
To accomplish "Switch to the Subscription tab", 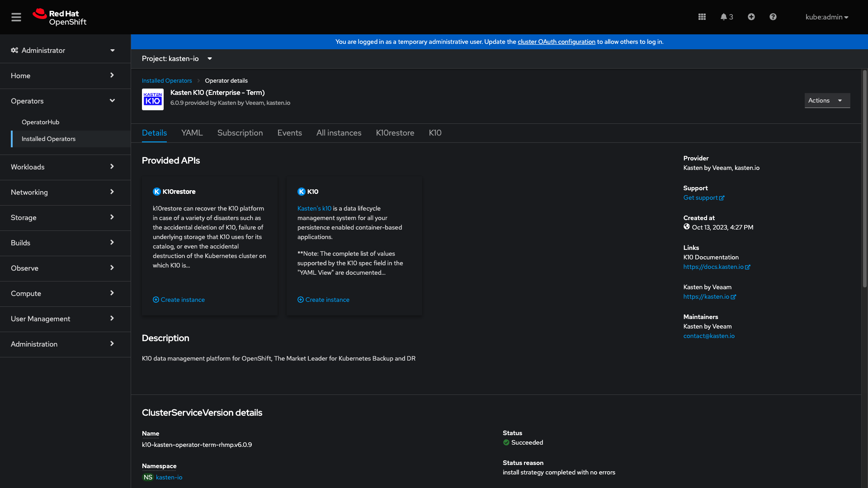I will point(240,133).
